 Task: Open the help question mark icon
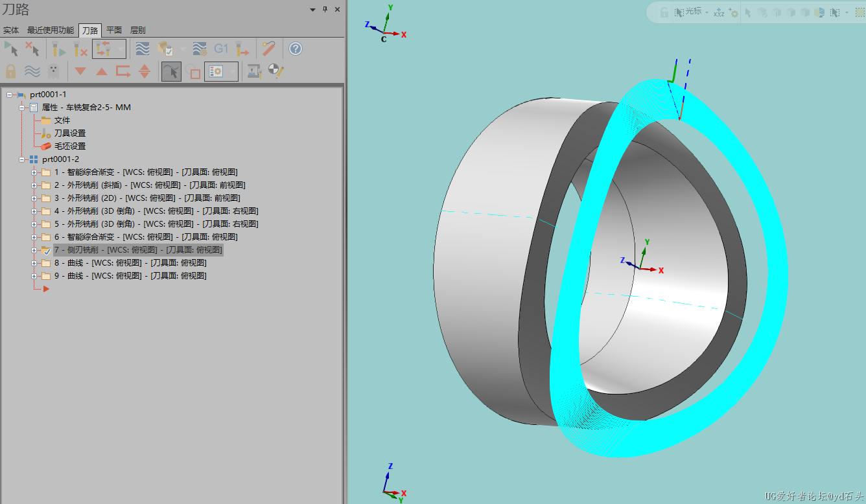coord(296,49)
